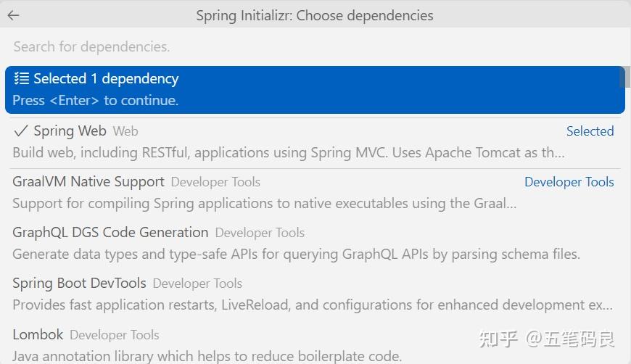631x364 pixels.
Task: Select GraphQL DGS Code Generation
Action: point(110,233)
